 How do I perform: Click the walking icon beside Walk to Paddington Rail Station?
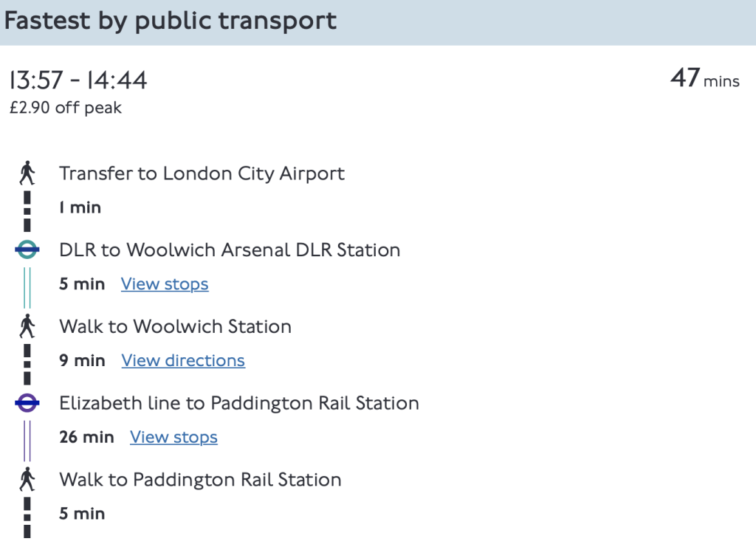tap(27, 480)
